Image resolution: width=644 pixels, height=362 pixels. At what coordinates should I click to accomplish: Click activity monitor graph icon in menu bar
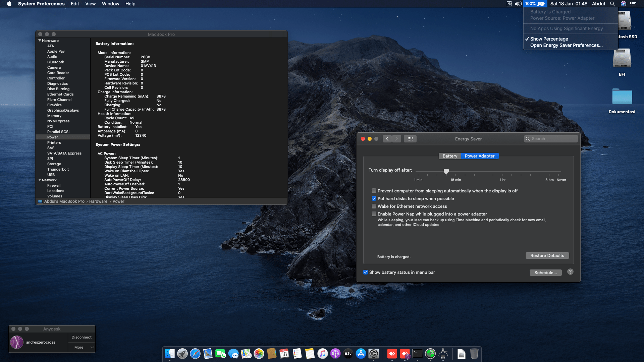point(509,4)
